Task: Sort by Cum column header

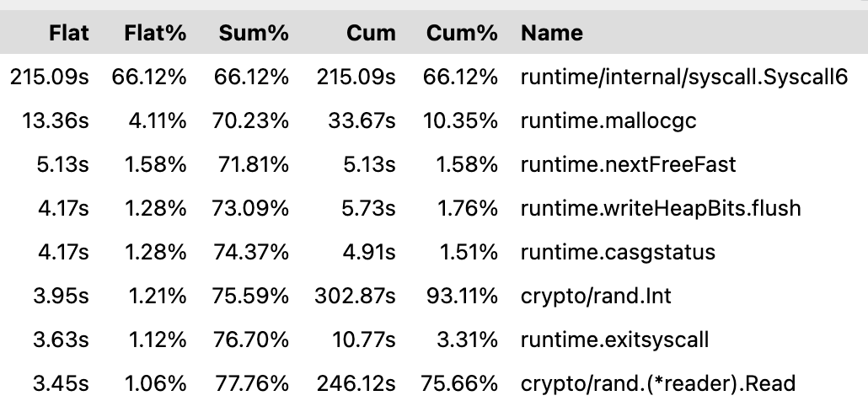Action: pos(371,33)
